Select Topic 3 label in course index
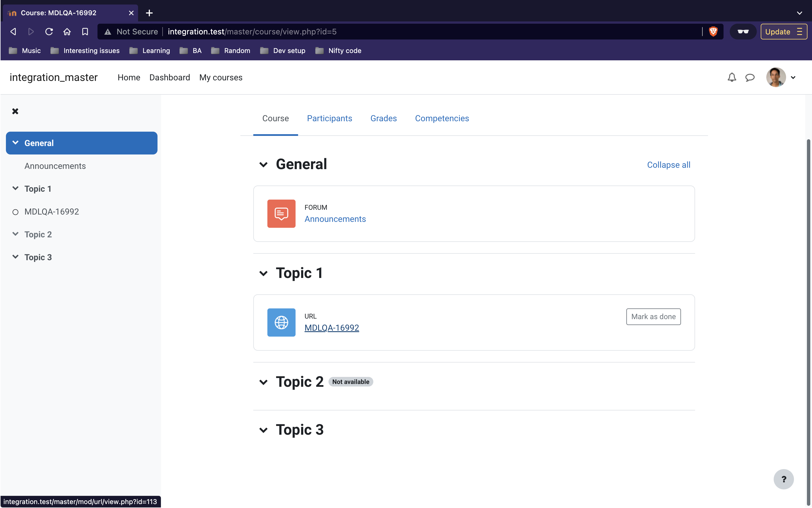 (38, 257)
